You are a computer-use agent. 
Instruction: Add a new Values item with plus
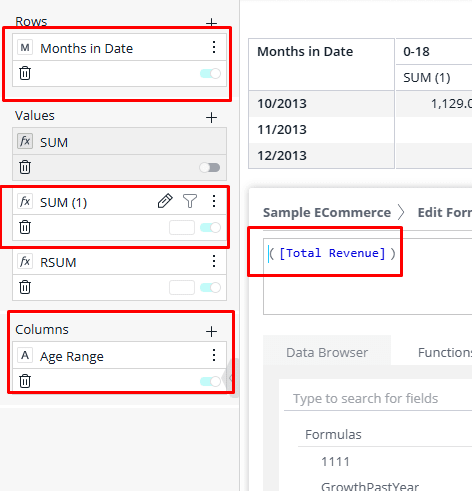coord(211,117)
